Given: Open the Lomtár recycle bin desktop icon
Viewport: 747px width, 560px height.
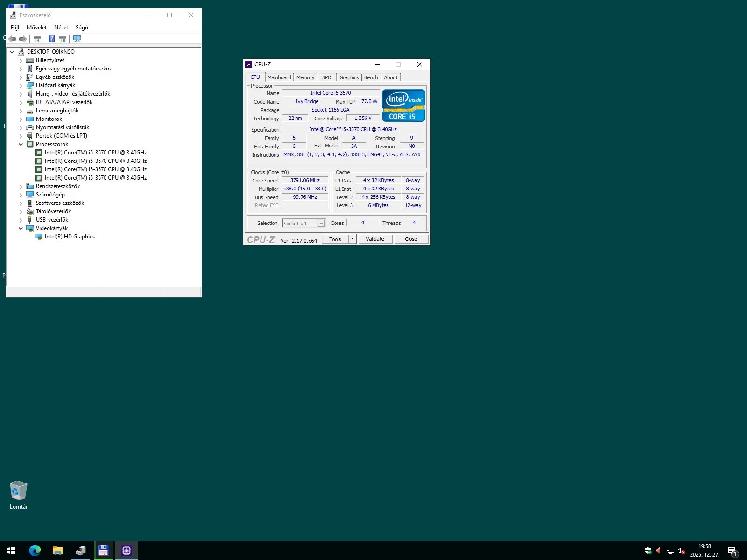Looking at the screenshot, I should click(x=19, y=495).
